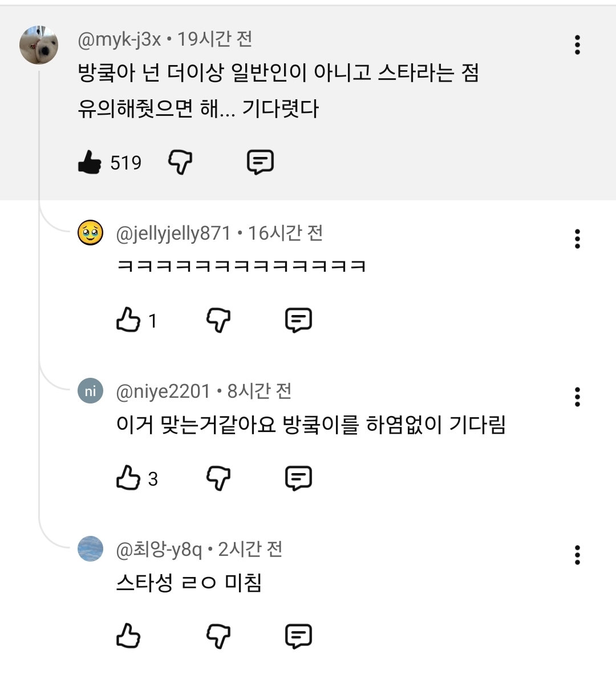
Task: Like the comment by @myk-j3x
Action: (90, 162)
